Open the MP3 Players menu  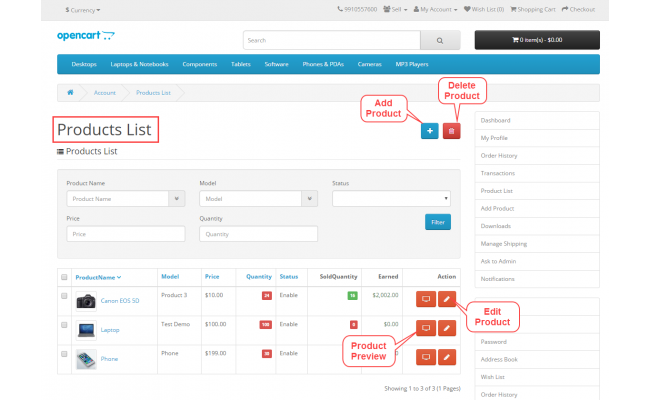[x=412, y=64]
